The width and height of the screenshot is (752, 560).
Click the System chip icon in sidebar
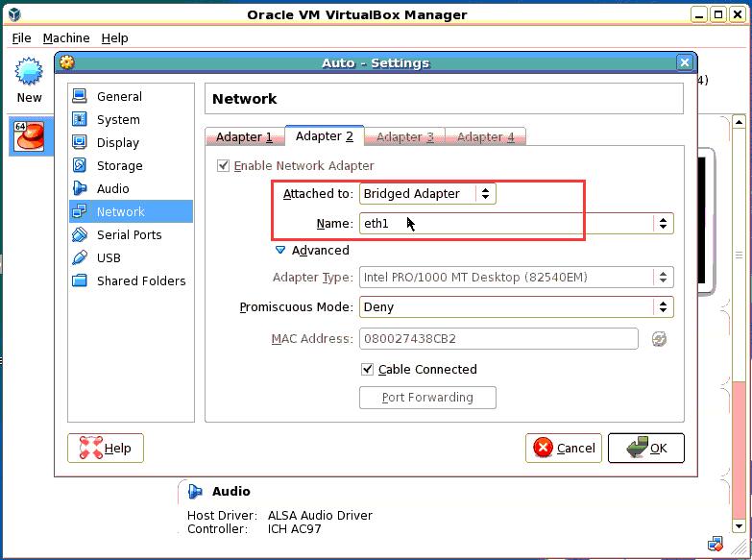tap(79, 119)
